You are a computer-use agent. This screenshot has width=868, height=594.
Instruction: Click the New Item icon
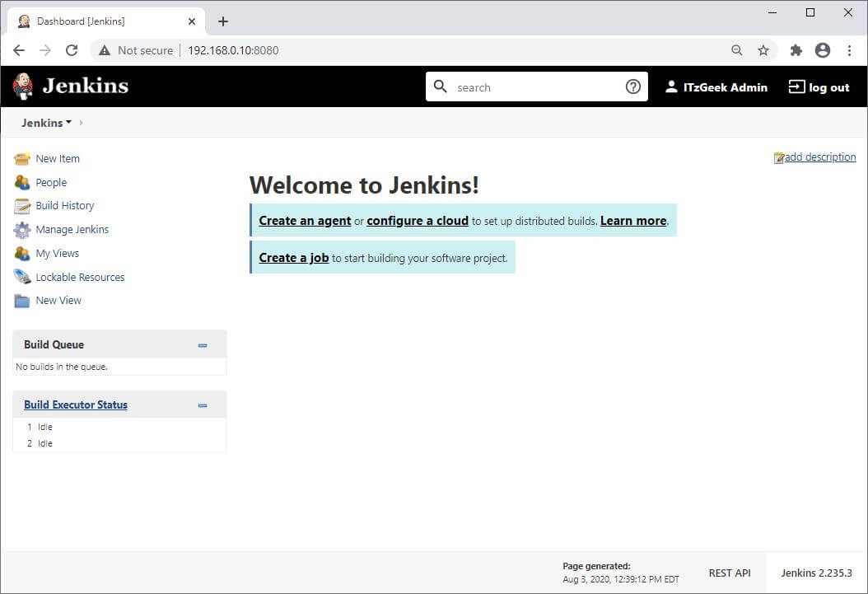pyautogui.click(x=22, y=159)
